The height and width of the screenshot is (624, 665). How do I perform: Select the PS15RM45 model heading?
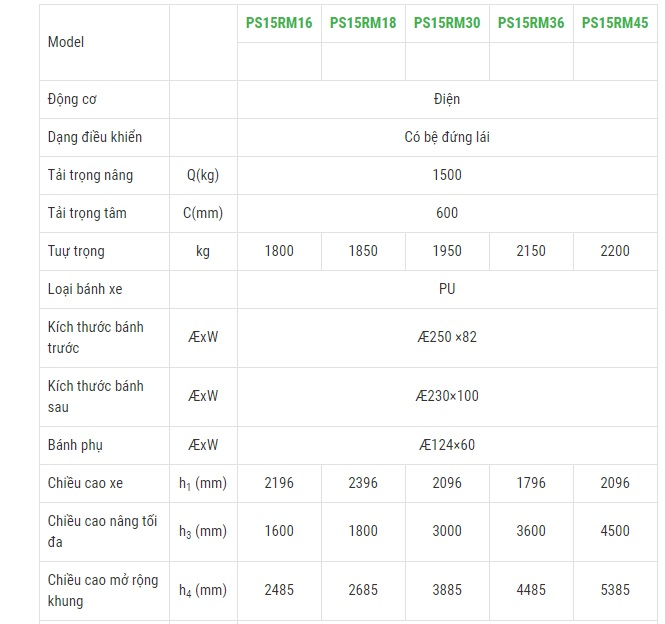(615, 23)
